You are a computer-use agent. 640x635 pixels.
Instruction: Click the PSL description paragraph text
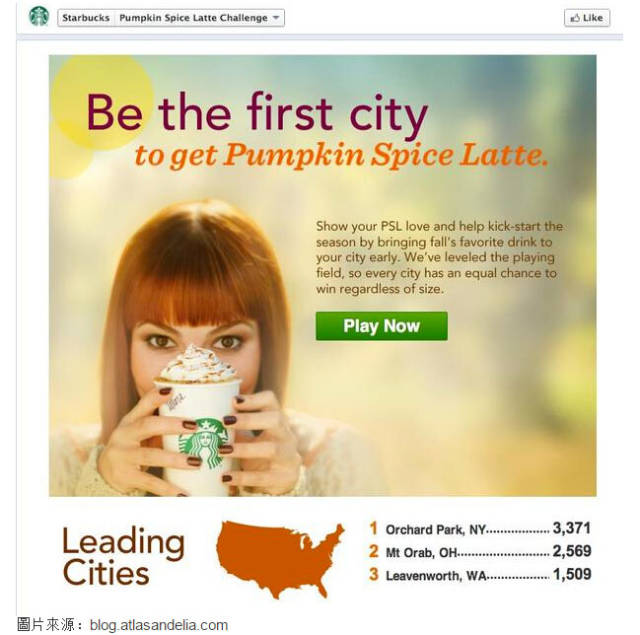click(439, 257)
